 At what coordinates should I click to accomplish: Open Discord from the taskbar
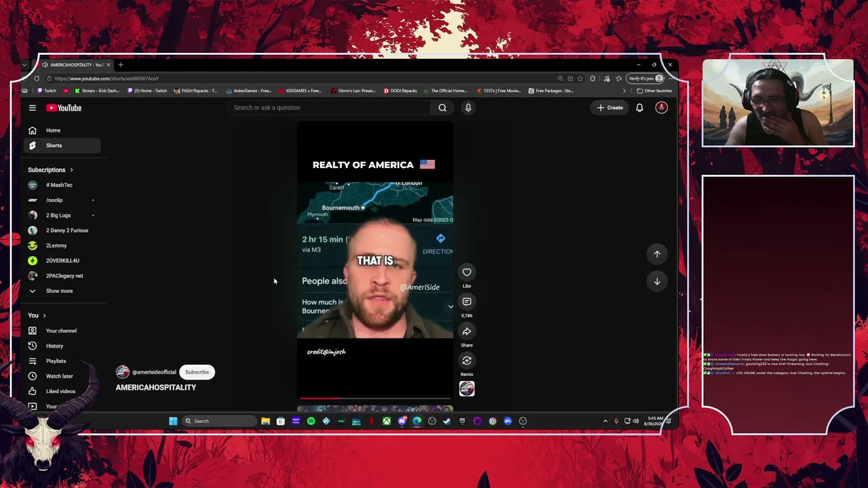[x=402, y=421]
